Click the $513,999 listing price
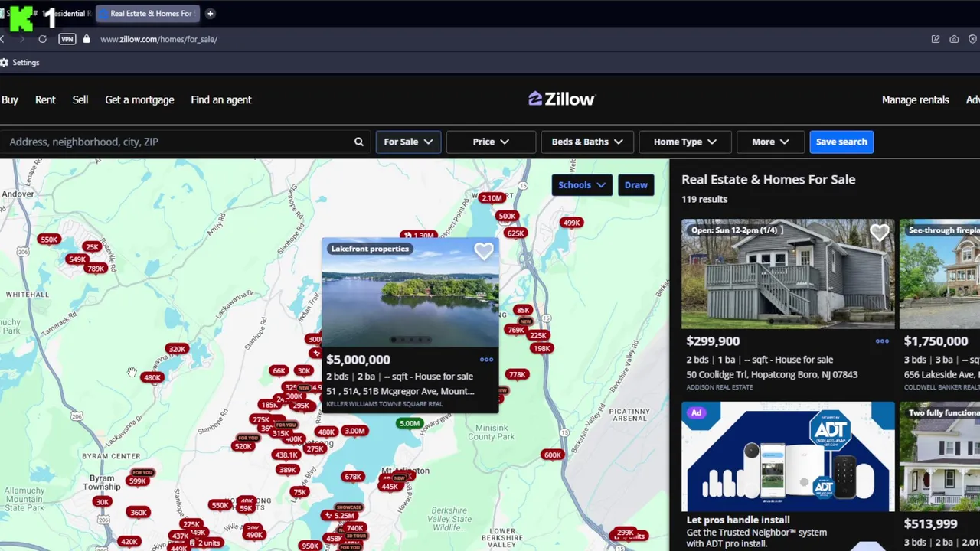The width and height of the screenshot is (980, 551). (x=930, y=524)
